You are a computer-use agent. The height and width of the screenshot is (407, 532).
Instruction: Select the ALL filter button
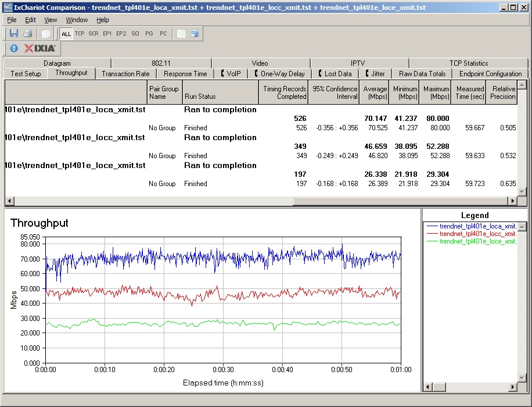point(66,34)
